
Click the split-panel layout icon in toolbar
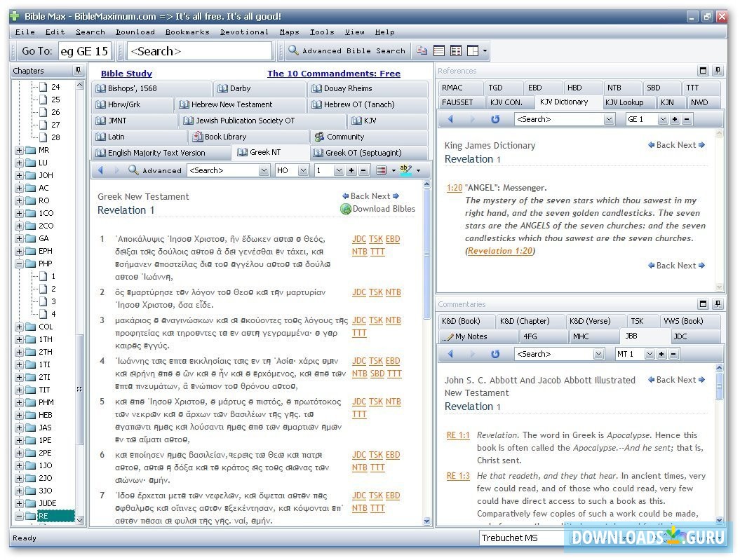pyautogui.click(x=473, y=50)
